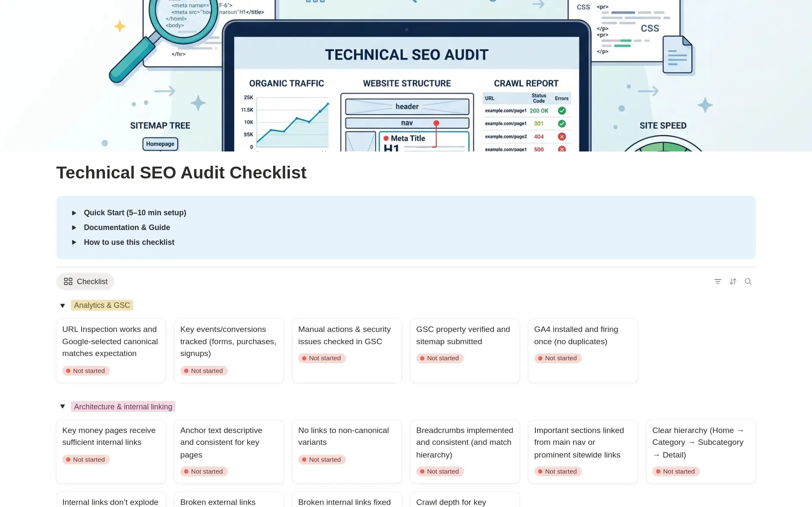Open Anchor text descriptive card
Viewport: 812px width, 507px height.
pos(229,452)
